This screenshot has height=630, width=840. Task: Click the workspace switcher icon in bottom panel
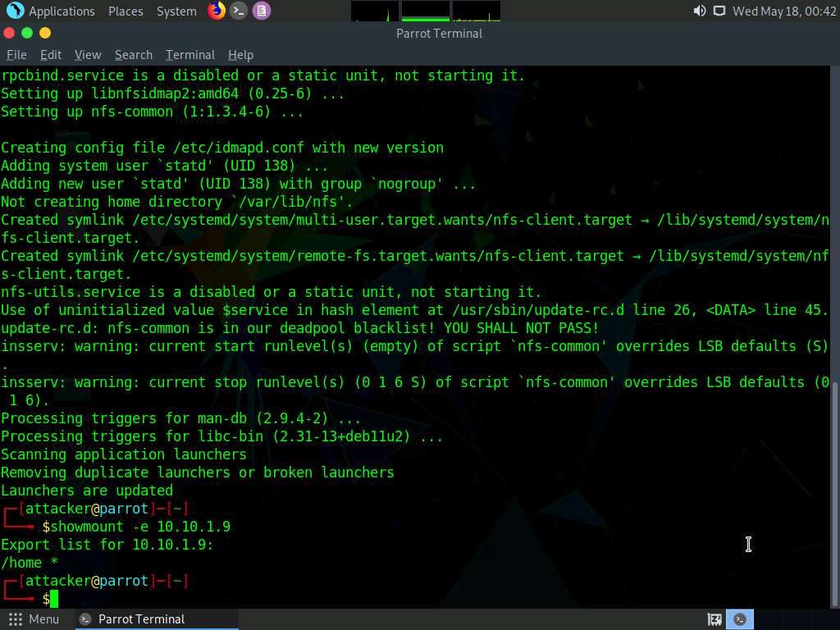point(714,619)
